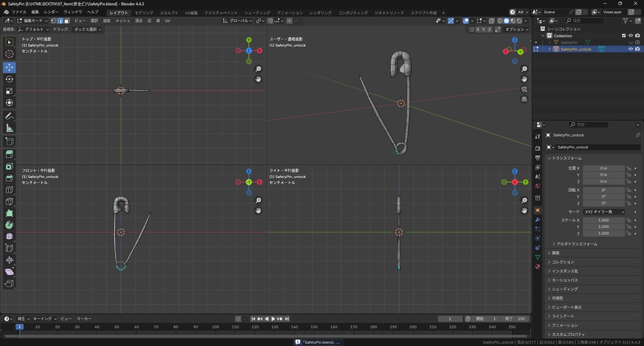Select the Measure ruler tool
Viewport: 644px width, 346px height.
coord(9,128)
